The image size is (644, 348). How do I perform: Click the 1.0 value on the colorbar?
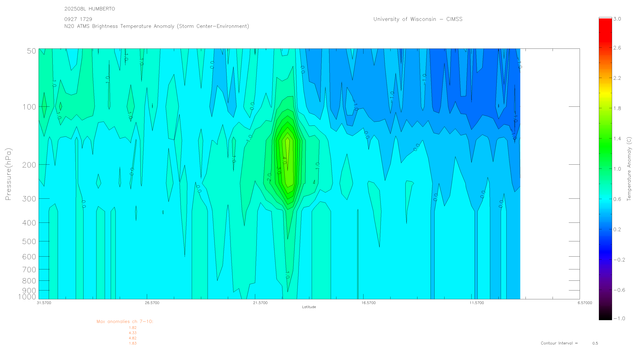point(617,169)
